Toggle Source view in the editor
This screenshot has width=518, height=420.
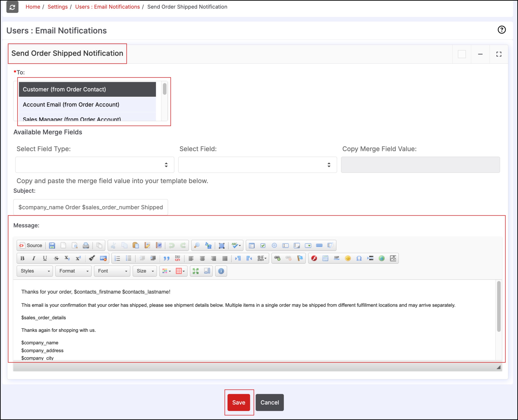[31, 246]
